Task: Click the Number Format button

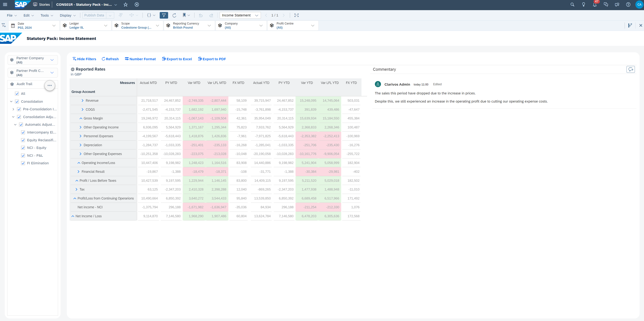Action: [140, 59]
